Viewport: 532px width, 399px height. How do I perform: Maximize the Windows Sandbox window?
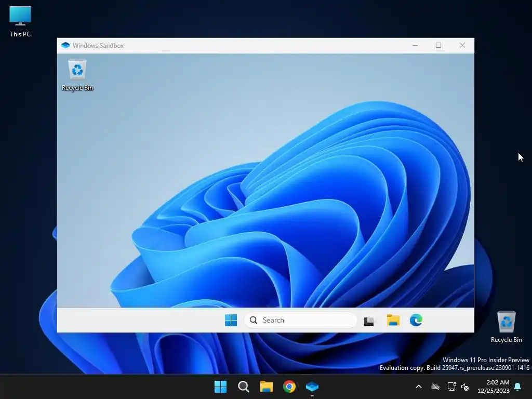(x=438, y=46)
